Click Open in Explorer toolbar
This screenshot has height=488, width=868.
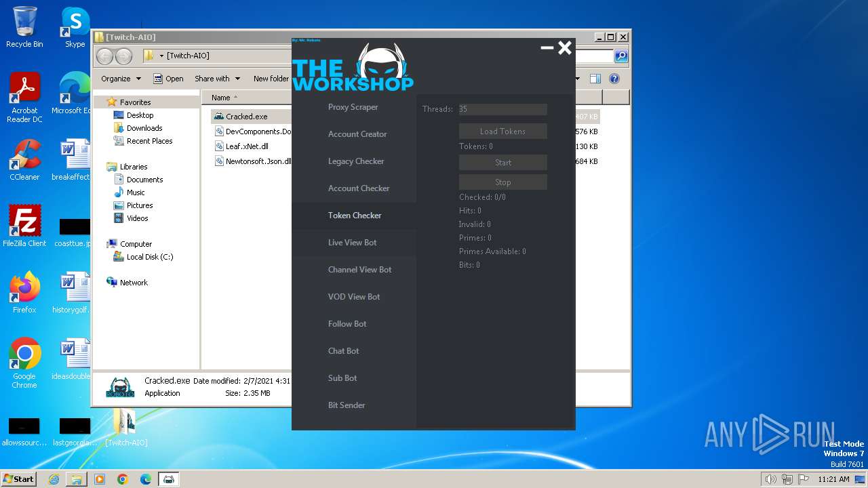(168, 79)
